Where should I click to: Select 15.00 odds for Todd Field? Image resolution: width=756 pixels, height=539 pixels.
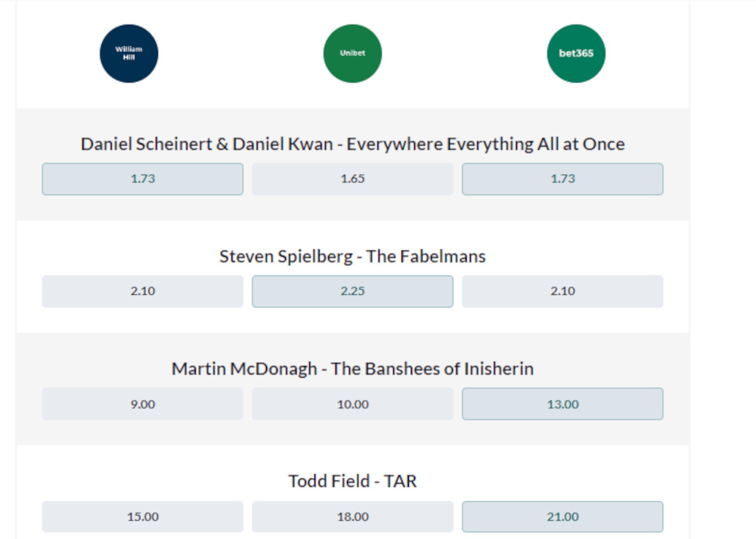point(143,517)
